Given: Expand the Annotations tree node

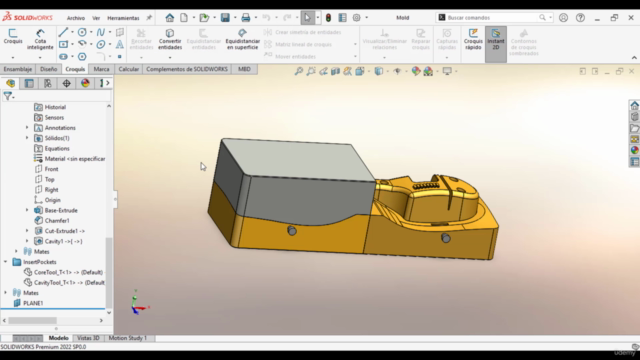Looking at the screenshot, I should 27,128.
